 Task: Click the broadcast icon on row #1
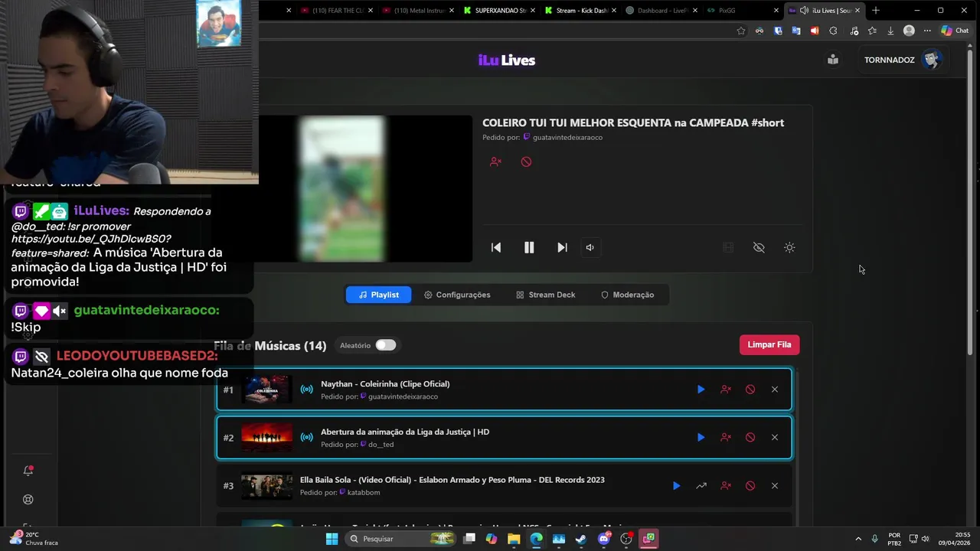point(306,390)
